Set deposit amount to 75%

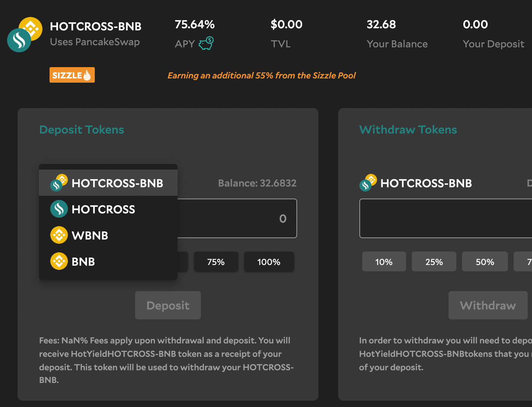point(216,262)
